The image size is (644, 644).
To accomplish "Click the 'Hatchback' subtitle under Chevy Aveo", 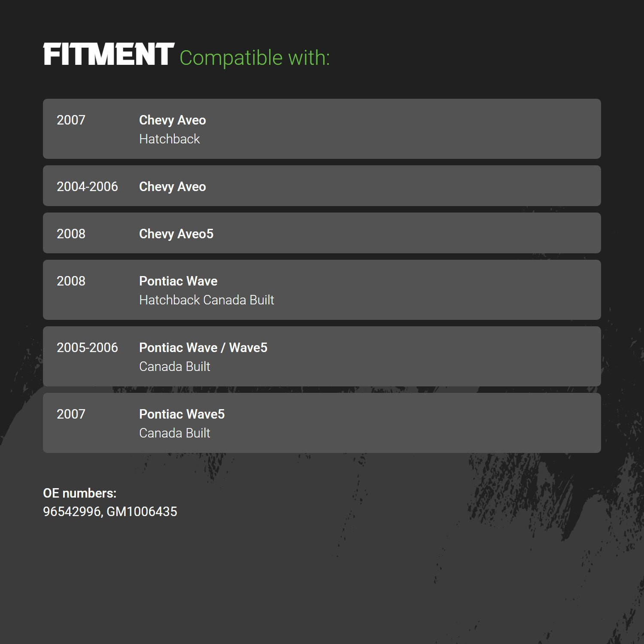I will 170,139.
